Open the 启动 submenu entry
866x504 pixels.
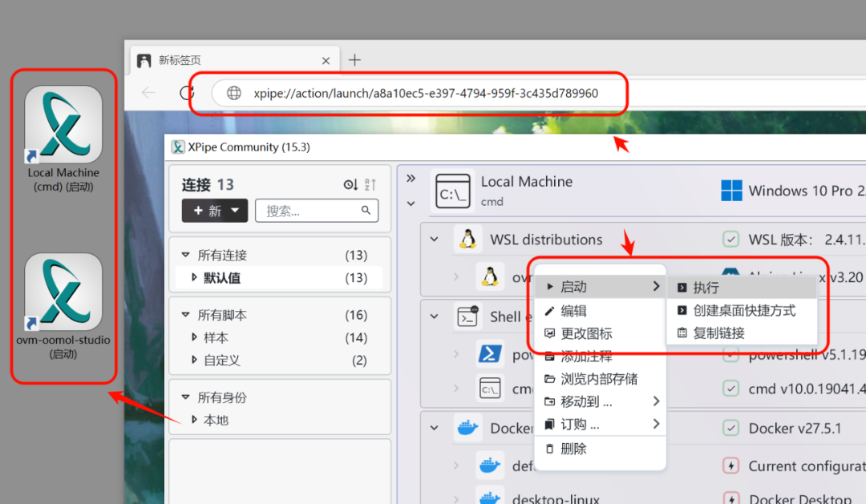coord(601,287)
